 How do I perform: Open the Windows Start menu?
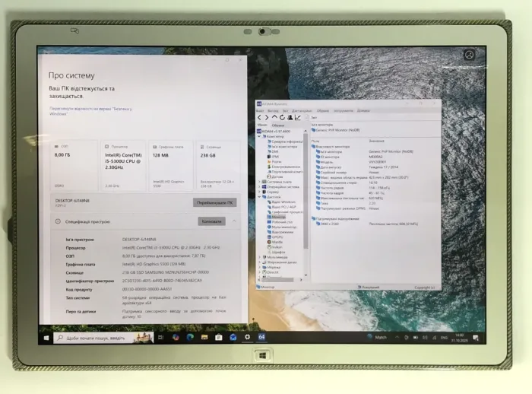tap(46, 338)
